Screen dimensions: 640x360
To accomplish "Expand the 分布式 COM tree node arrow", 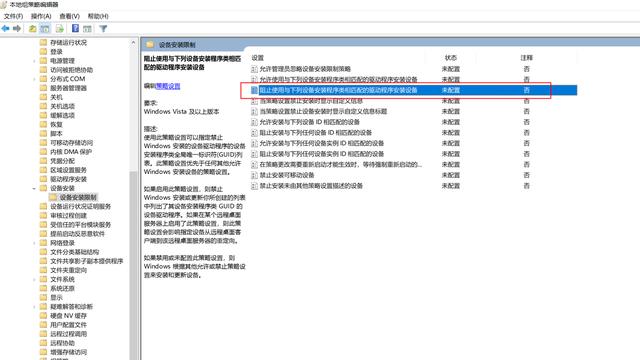I will (x=34, y=79).
